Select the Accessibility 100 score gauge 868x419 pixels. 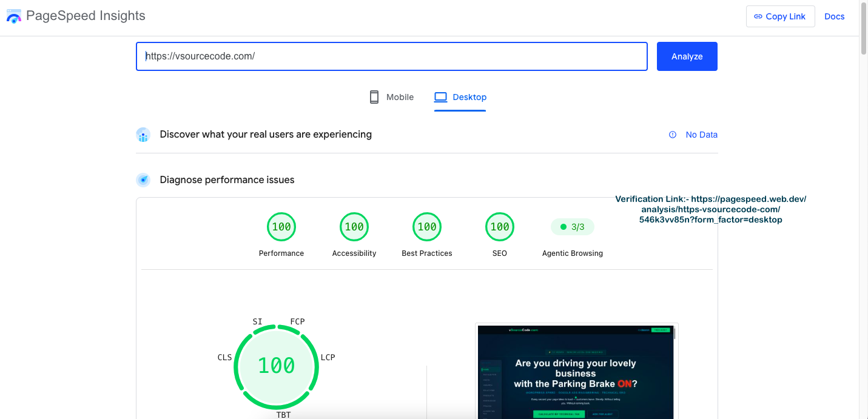(354, 227)
